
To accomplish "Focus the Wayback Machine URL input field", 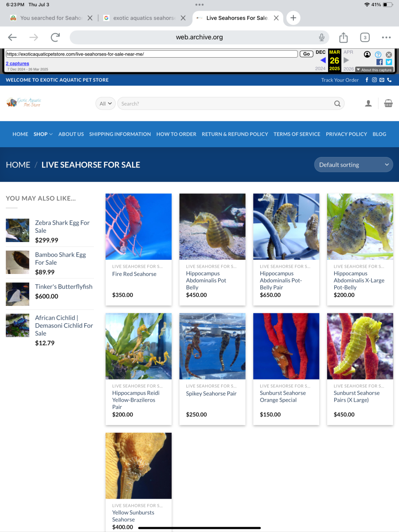I will pyautogui.click(x=152, y=54).
